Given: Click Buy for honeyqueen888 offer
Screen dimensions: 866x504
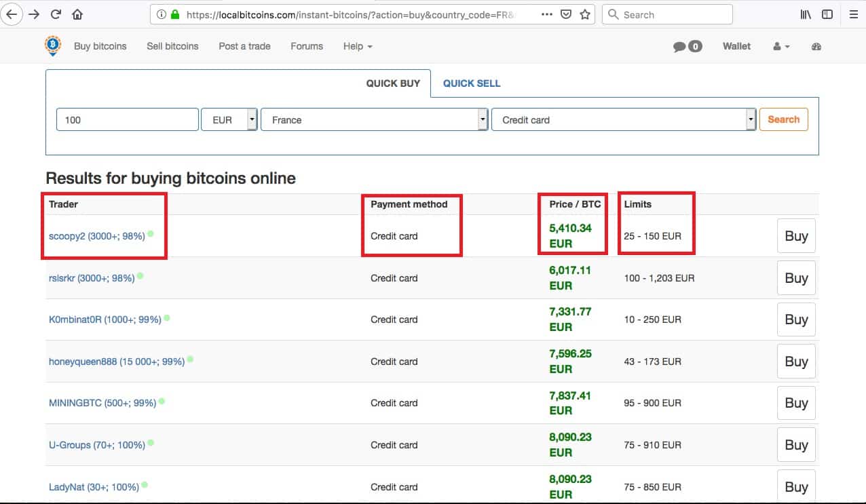Looking at the screenshot, I should click(796, 362).
